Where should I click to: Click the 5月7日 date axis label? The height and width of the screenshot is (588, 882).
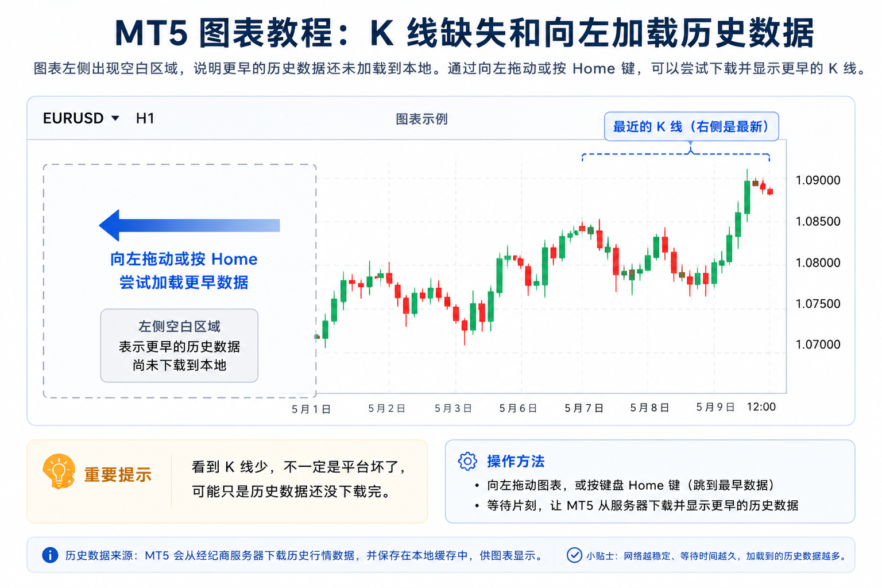pyautogui.click(x=584, y=408)
